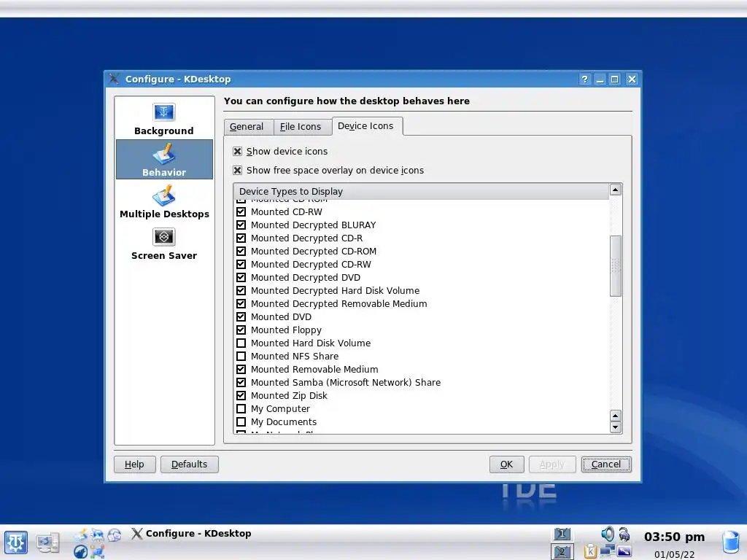Uncheck Mounted Decrypted BLURAY
This screenshot has height=560, width=747.
(x=241, y=225)
